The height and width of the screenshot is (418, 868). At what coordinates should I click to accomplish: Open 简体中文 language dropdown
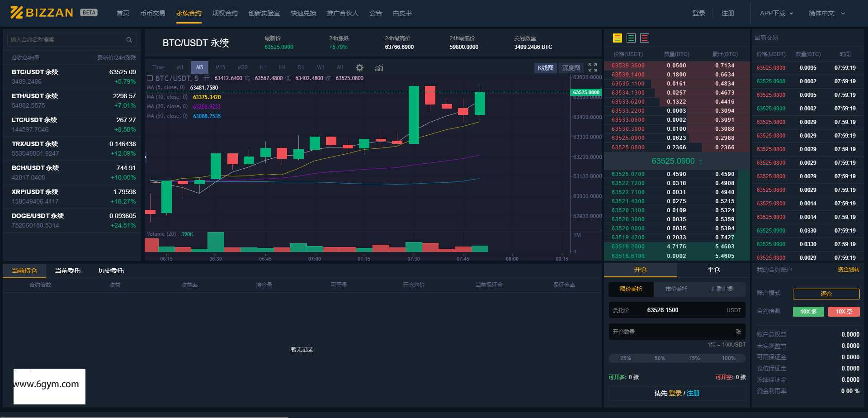point(826,14)
